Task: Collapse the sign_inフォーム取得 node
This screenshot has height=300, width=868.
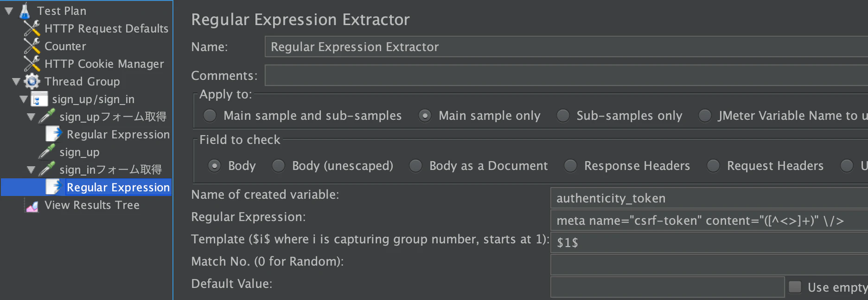Action: tap(31, 170)
